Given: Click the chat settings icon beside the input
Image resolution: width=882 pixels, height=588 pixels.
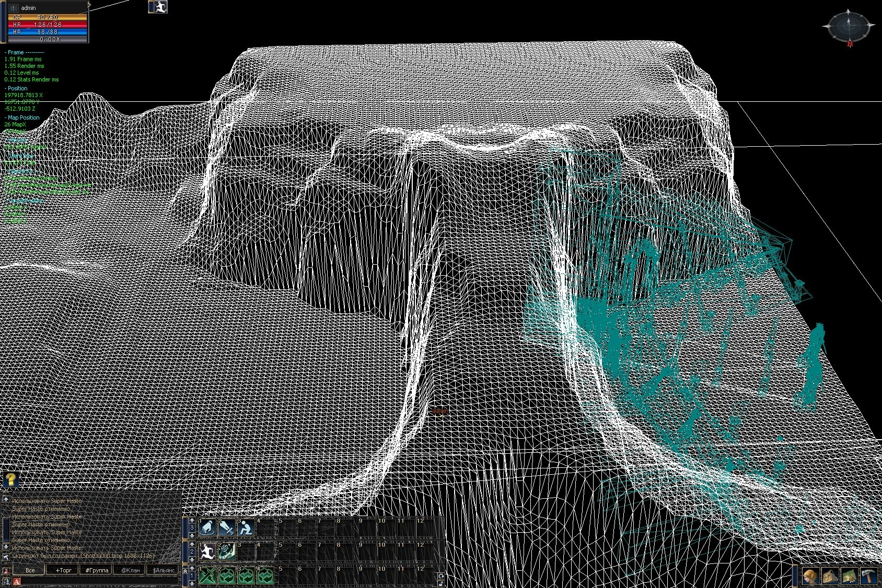Looking at the screenshot, I should pos(6,581).
